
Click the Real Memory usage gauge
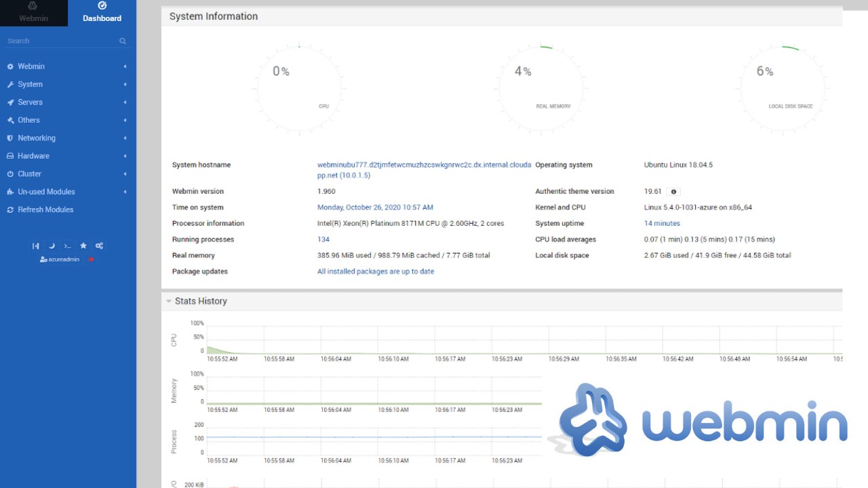pos(541,89)
